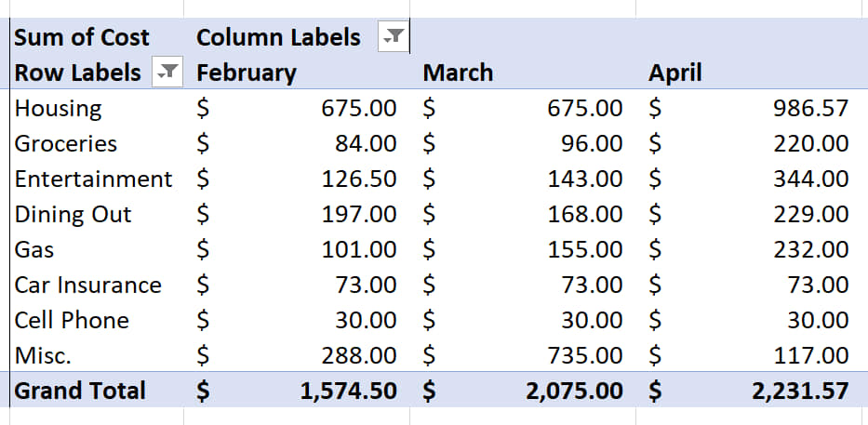Open the Row Labels filter dropdown
868x425 pixels.
(167, 72)
